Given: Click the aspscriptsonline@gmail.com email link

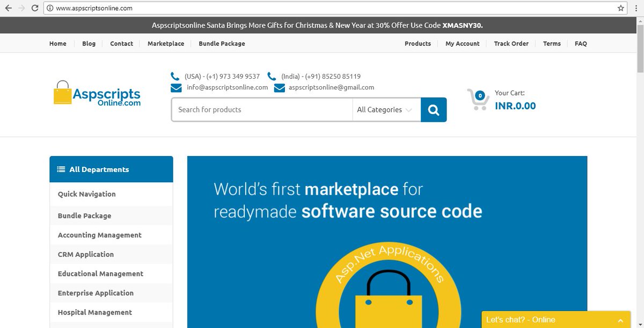Looking at the screenshot, I should pyautogui.click(x=331, y=87).
